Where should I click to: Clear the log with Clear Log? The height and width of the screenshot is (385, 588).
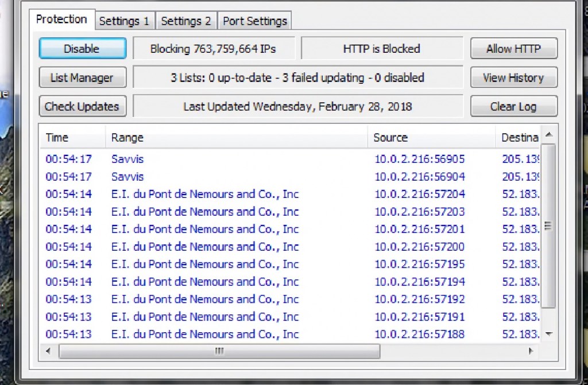point(513,106)
